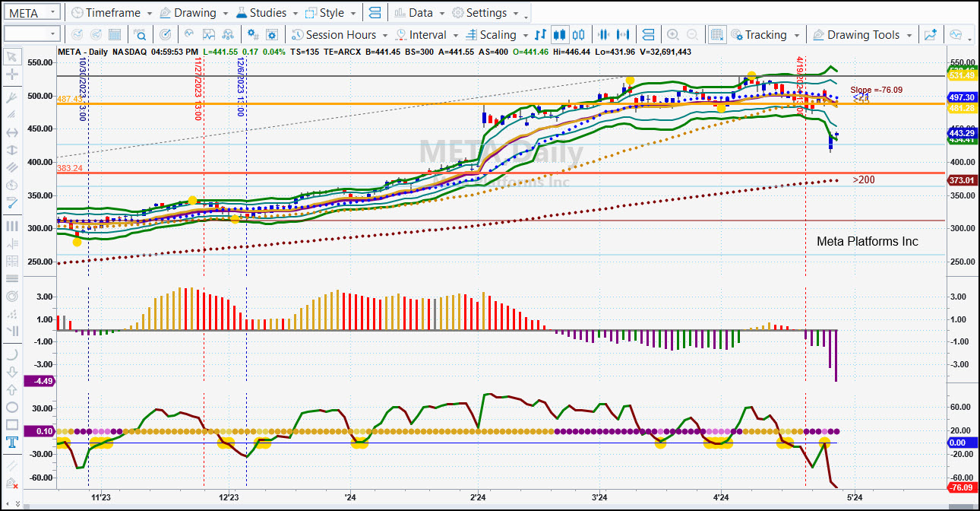Click the stacked panels icon near zoom
Image resolution: width=980 pixels, height=511 pixels.
(x=648, y=35)
